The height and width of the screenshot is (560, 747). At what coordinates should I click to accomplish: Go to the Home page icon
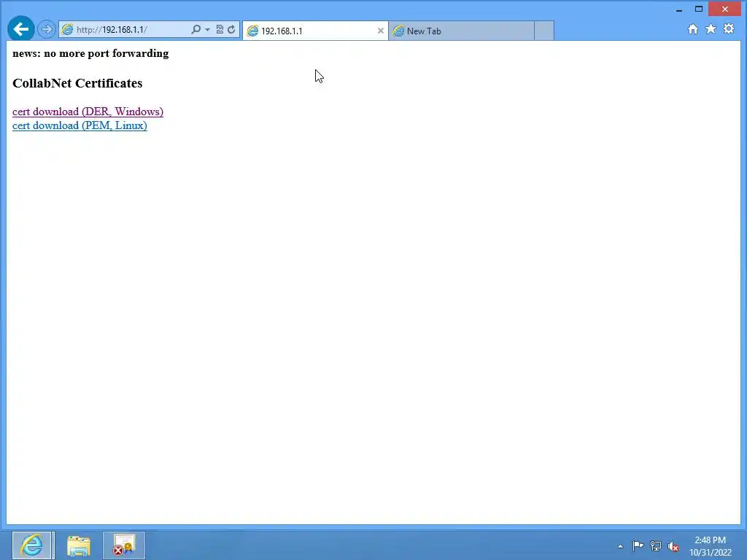(x=693, y=29)
